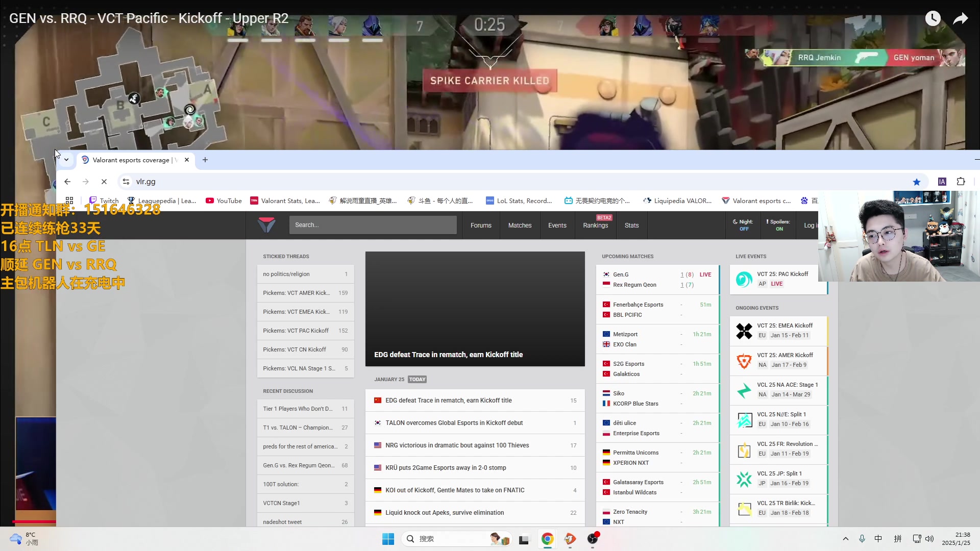Toggle Night mode OFF switch
The image size is (980, 551).
point(743,225)
